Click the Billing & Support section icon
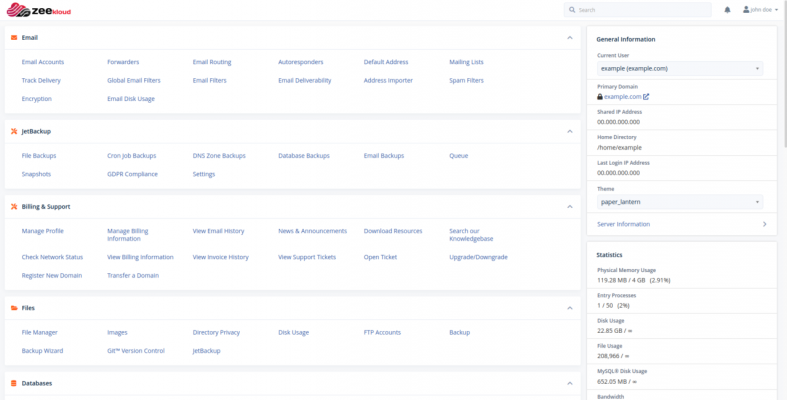Screen dimensions: 787x400 click(x=13, y=206)
